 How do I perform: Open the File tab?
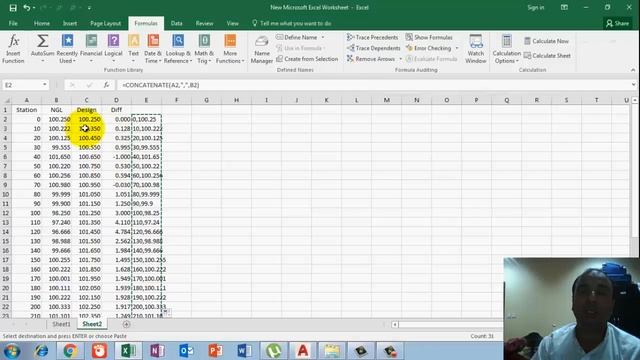click(x=13, y=23)
